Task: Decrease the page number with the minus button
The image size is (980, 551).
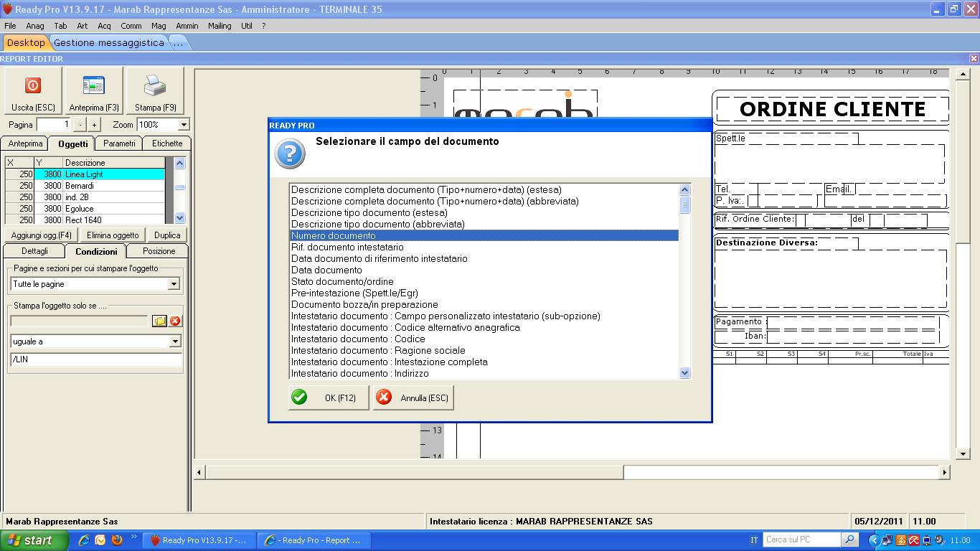Action: click(x=80, y=125)
